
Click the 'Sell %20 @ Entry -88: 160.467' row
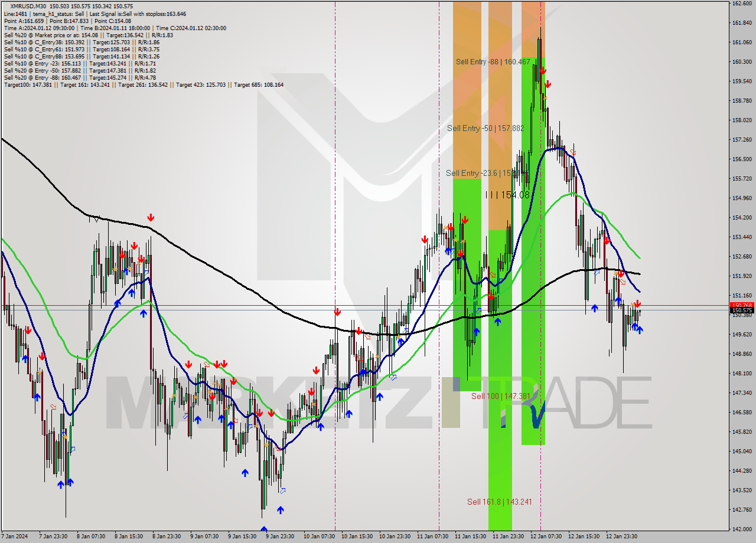pyautogui.click(x=80, y=77)
